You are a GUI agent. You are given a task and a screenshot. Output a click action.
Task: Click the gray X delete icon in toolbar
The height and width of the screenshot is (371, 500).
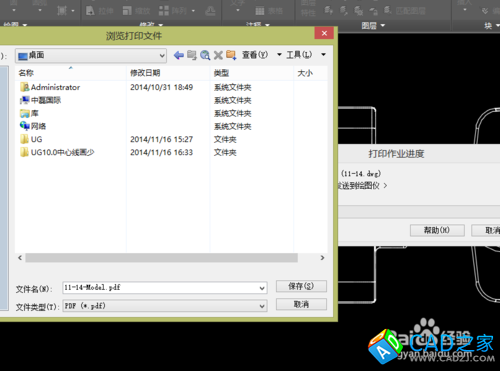218,55
